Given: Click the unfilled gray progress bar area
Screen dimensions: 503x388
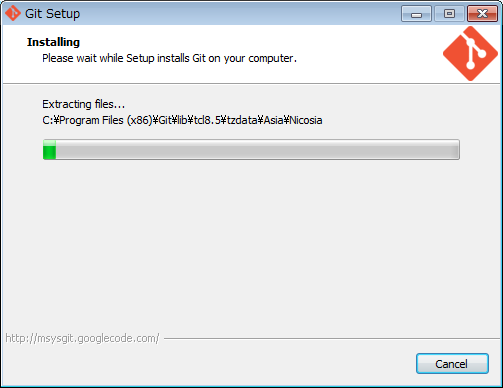Looking at the screenshot, I should point(257,150).
